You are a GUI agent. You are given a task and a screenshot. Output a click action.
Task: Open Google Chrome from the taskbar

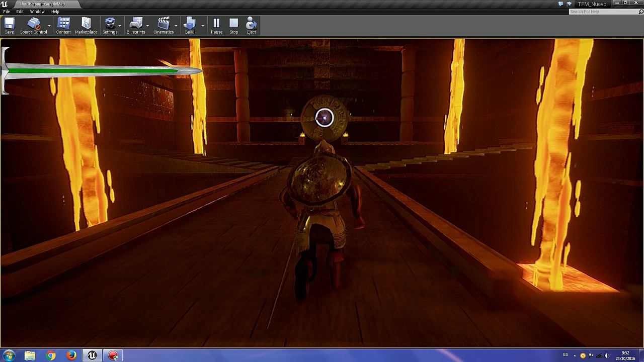pyautogui.click(x=50, y=355)
